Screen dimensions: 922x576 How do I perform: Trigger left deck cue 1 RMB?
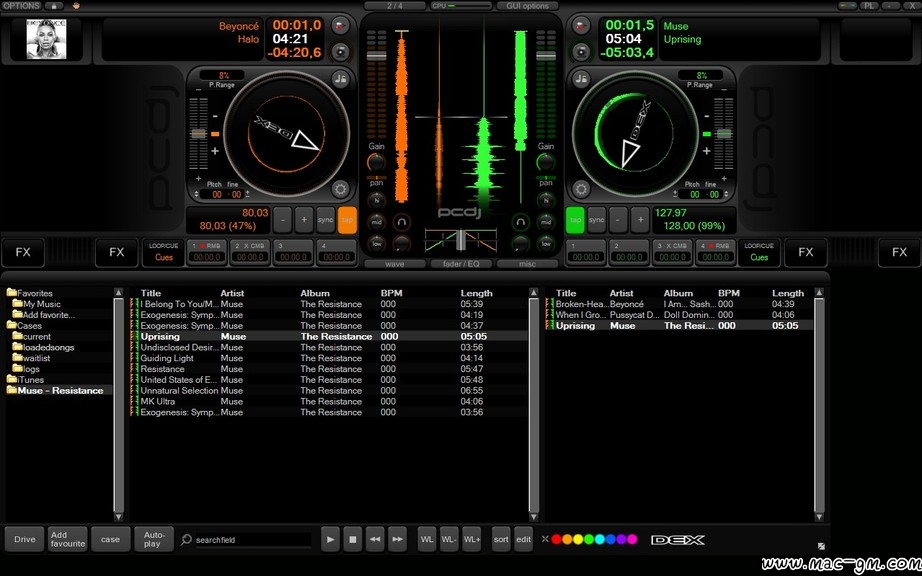click(207, 252)
